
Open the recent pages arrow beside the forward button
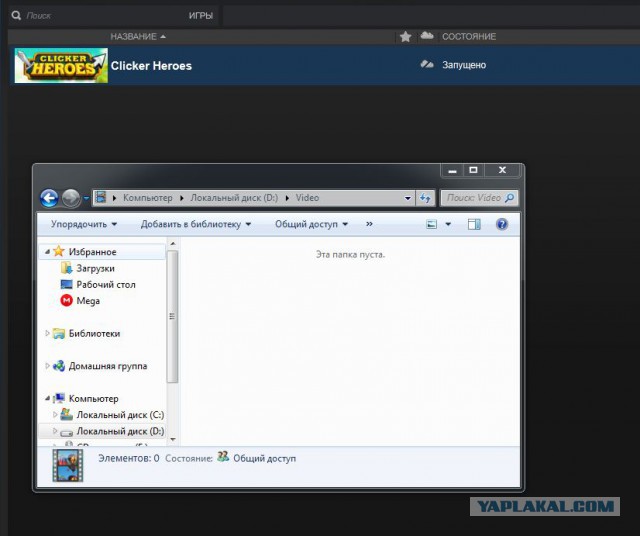pos(86,198)
